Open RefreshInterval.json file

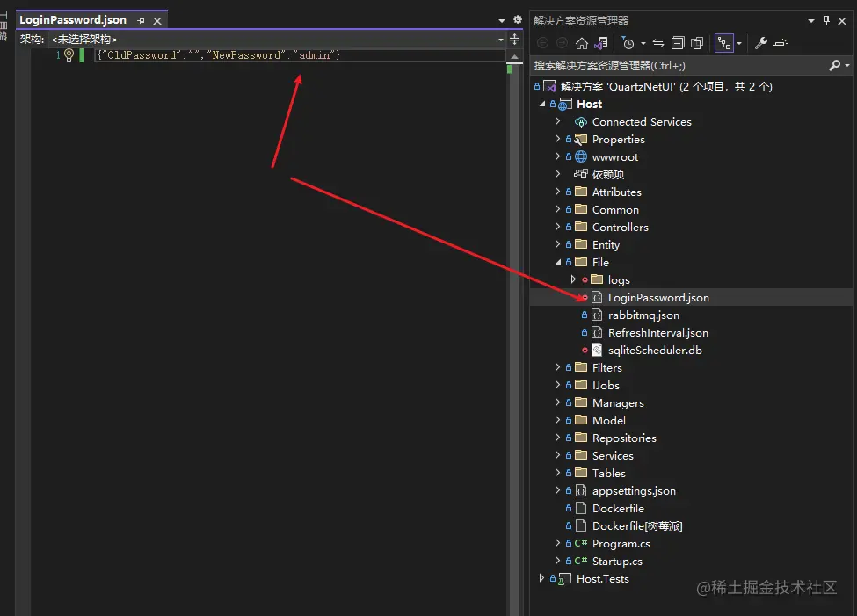pos(658,332)
